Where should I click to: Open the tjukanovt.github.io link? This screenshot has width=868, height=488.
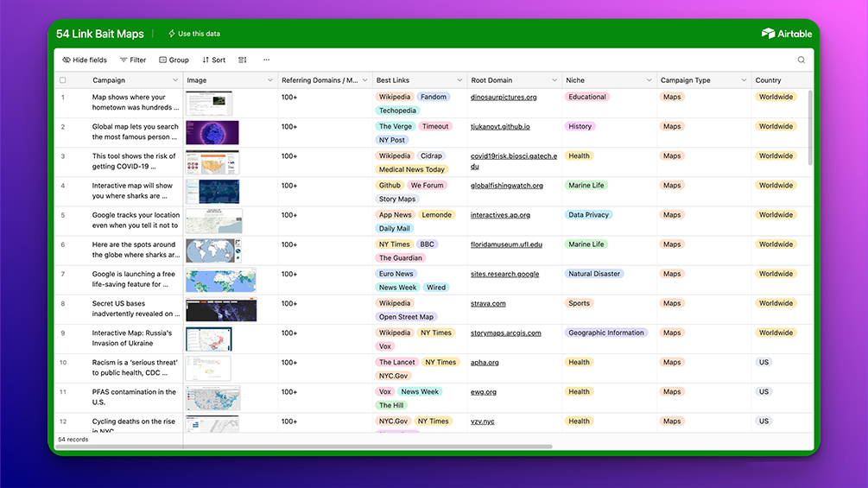(500, 127)
